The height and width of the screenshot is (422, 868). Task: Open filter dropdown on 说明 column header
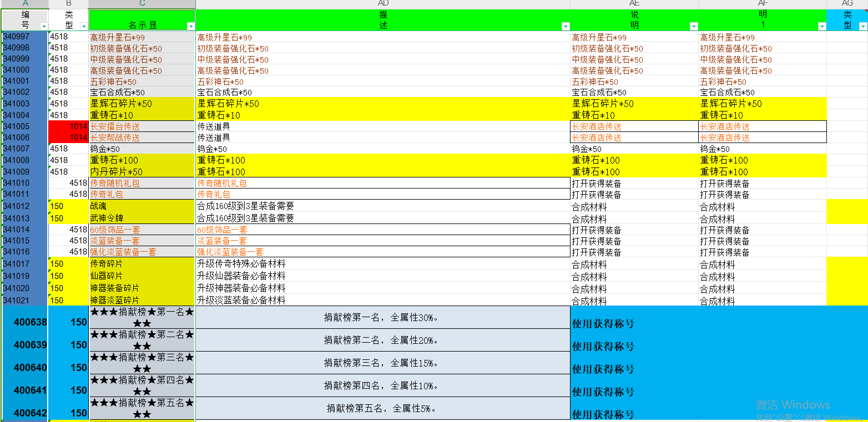693,26
